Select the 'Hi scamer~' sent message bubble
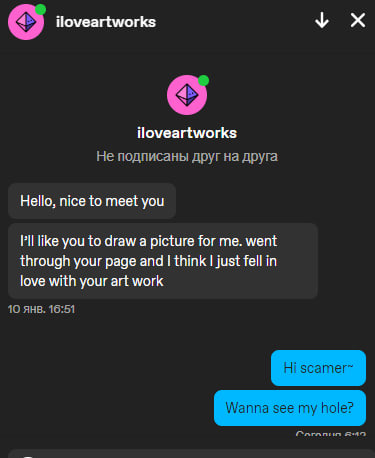Viewport: 375px width, 458px height. [x=318, y=368]
